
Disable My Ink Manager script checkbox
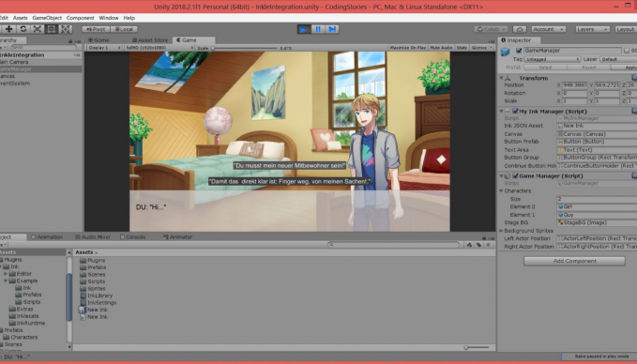(x=515, y=112)
